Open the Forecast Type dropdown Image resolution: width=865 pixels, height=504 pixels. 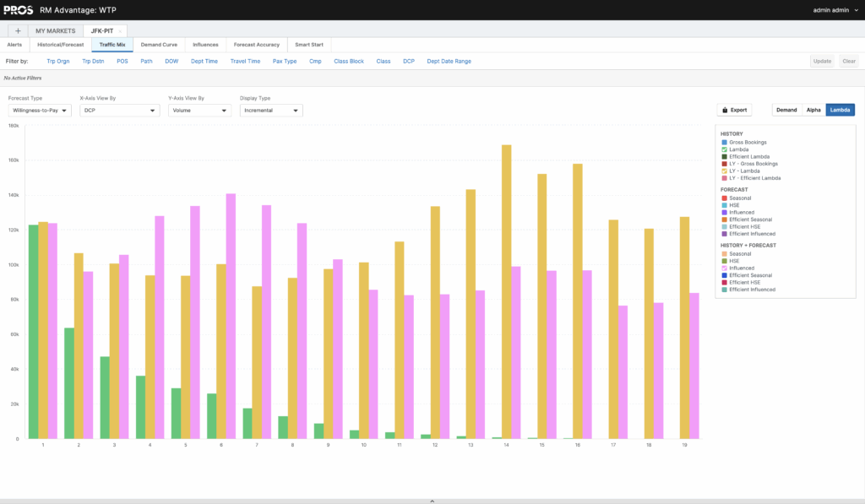(40, 110)
